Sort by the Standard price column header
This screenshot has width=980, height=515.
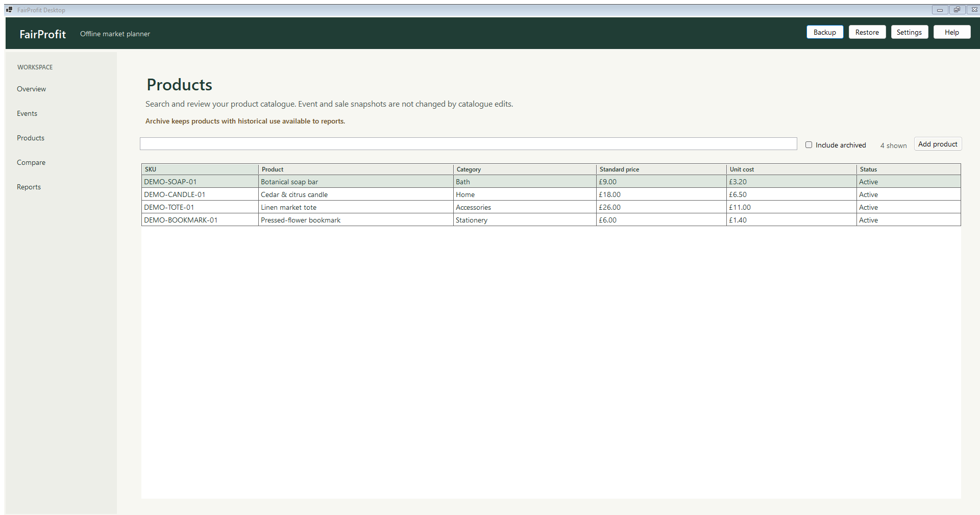pos(661,169)
